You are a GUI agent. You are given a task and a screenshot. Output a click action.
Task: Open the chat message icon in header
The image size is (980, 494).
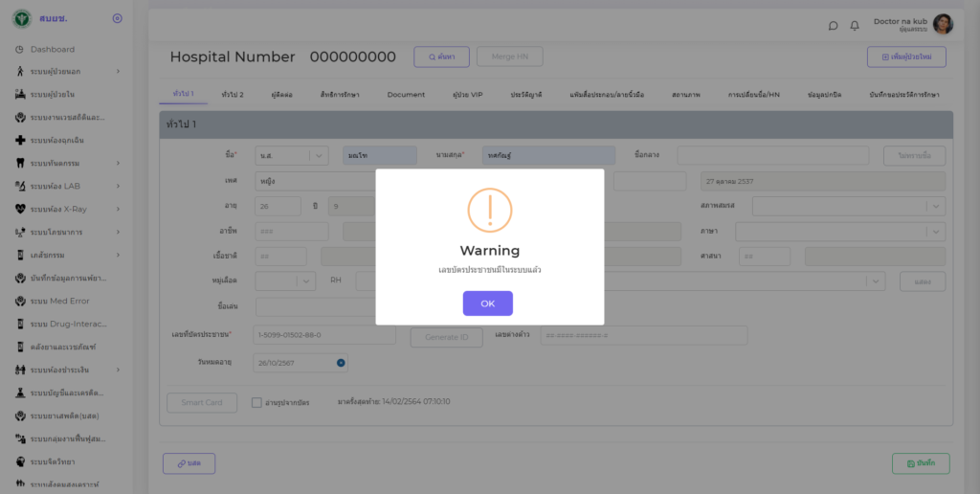click(833, 26)
